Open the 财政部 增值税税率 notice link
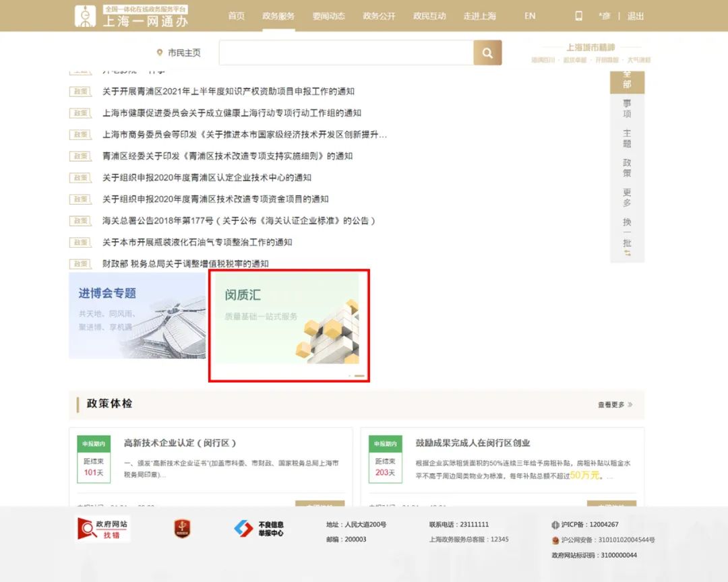 click(x=185, y=263)
